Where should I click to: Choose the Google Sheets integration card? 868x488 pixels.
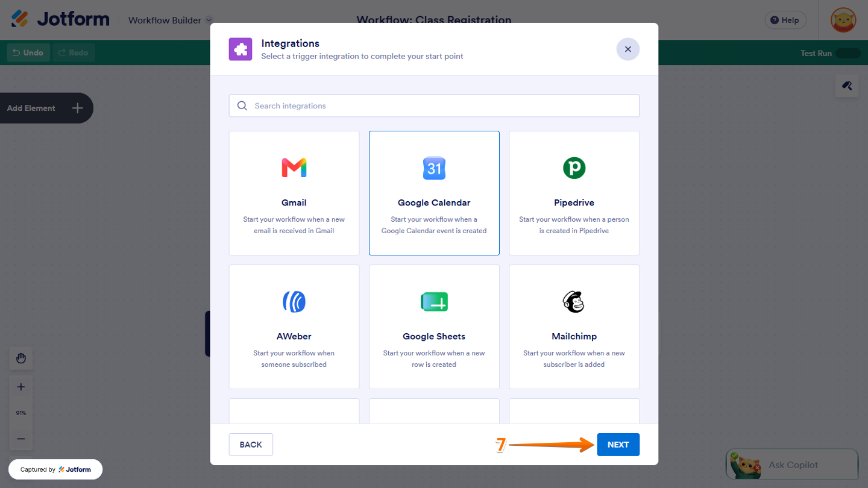tap(434, 327)
